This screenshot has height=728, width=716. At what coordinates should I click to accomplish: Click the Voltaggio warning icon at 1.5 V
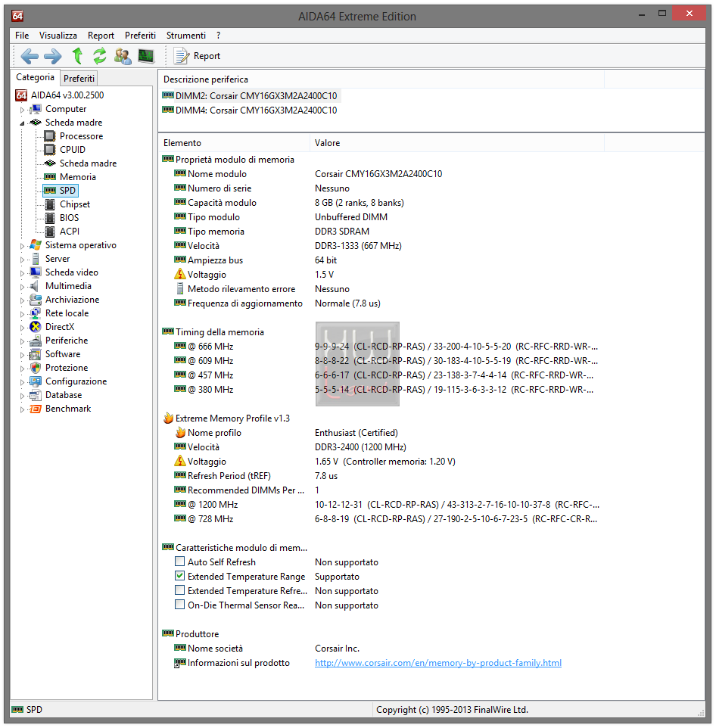[180, 275]
